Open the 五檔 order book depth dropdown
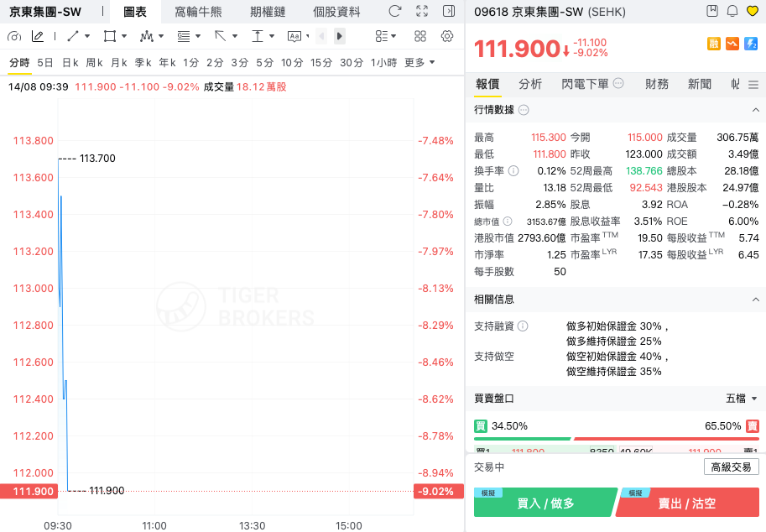766x532 pixels. click(741, 399)
